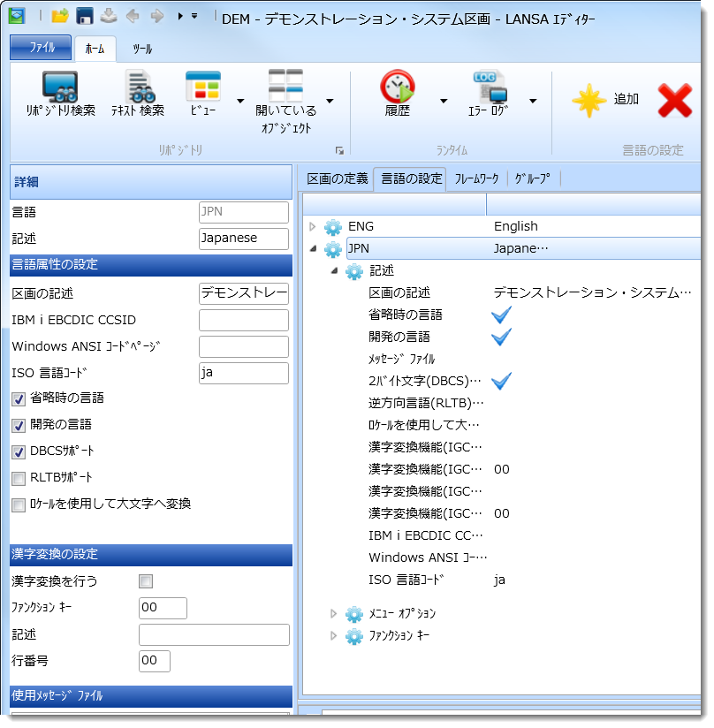714x728 pixels.
Task: Click the save floppy disk icon
Action: 84,16
